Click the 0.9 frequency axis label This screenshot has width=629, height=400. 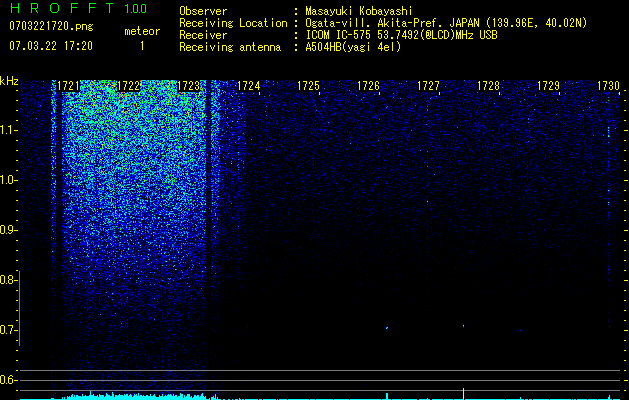pos(8,230)
